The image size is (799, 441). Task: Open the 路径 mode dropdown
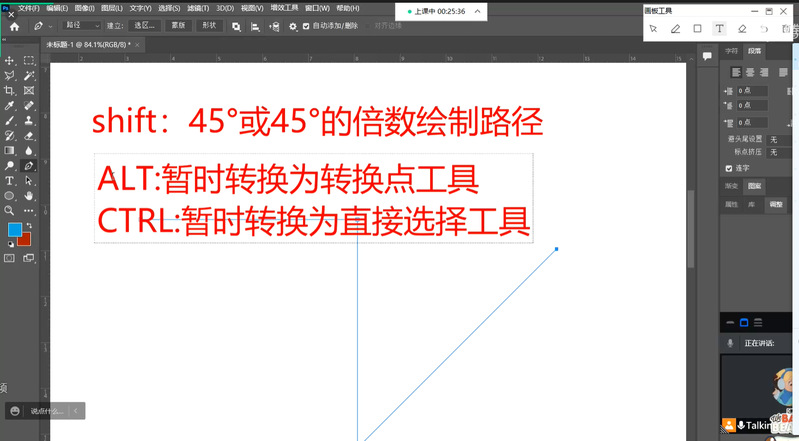pyautogui.click(x=82, y=26)
